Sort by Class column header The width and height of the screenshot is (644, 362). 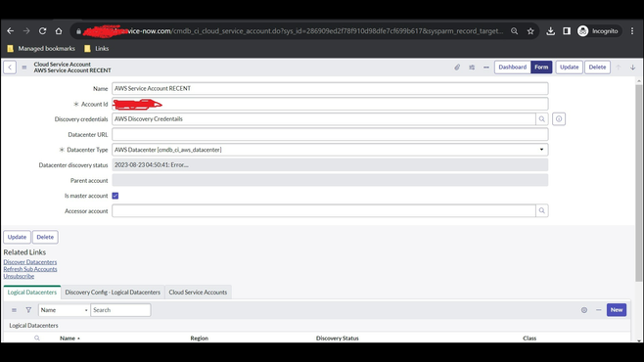coord(529,339)
